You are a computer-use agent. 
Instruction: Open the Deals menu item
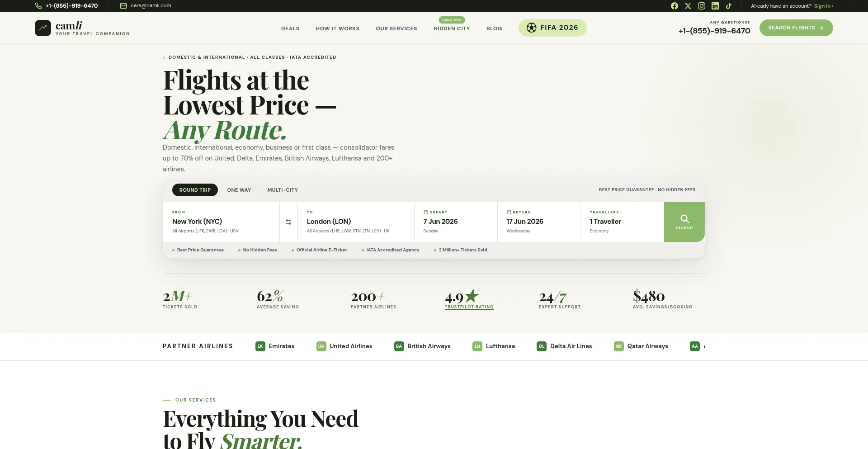(290, 28)
